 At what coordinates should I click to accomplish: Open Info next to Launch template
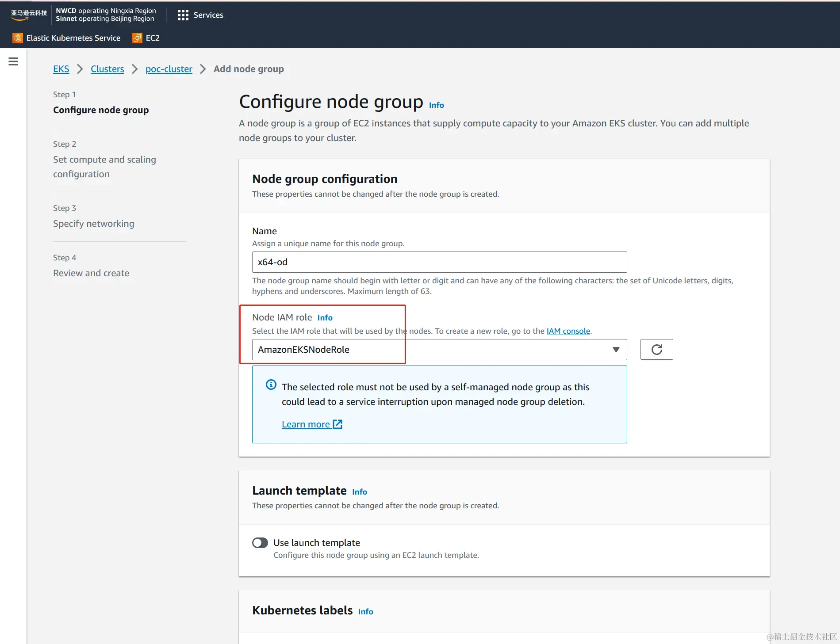(360, 492)
